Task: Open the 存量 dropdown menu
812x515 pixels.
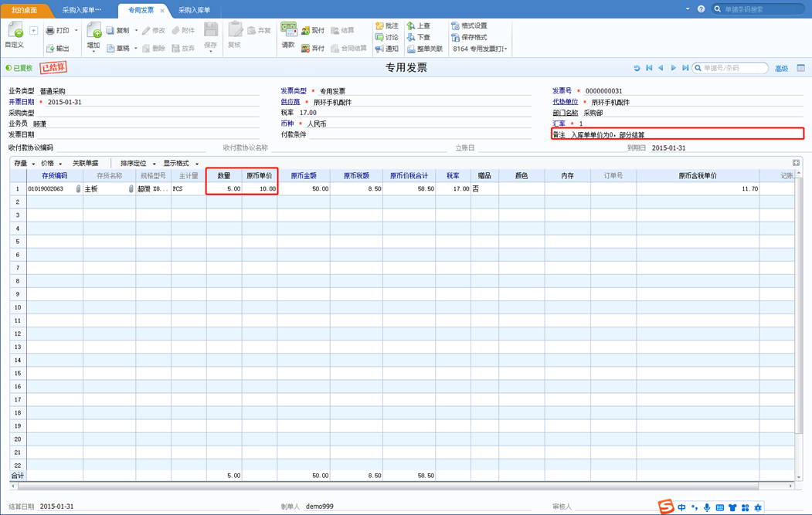Action: 25,163
